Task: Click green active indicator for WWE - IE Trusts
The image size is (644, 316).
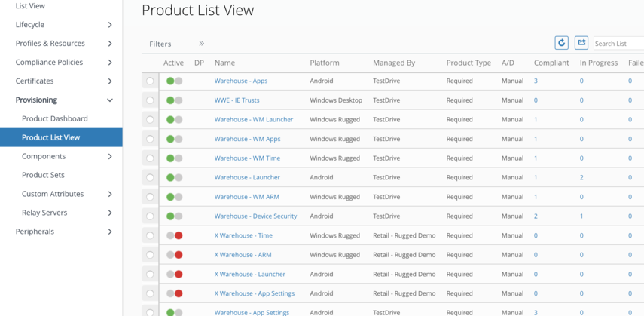Action: 171,100
